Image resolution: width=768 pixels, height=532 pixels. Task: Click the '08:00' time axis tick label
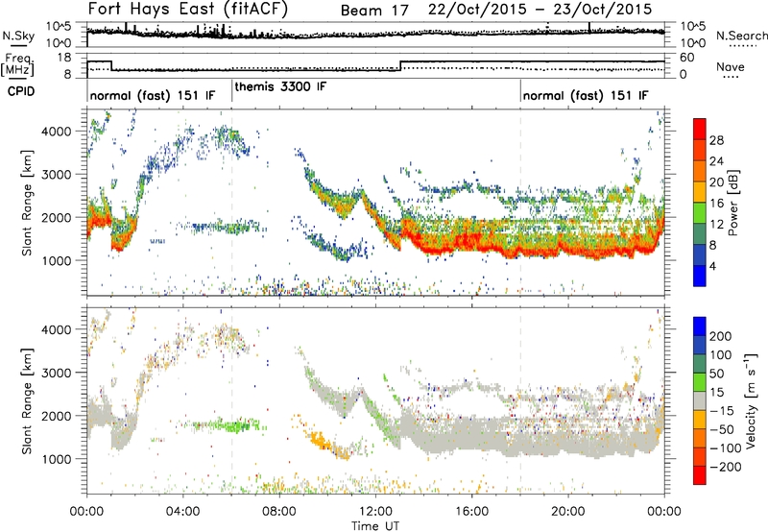pos(279,512)
